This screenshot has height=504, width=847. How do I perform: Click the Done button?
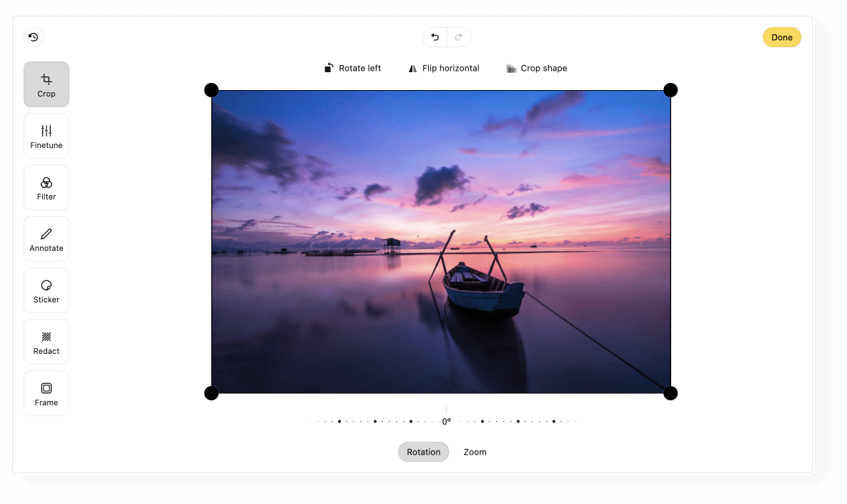(x=781, y=36)
